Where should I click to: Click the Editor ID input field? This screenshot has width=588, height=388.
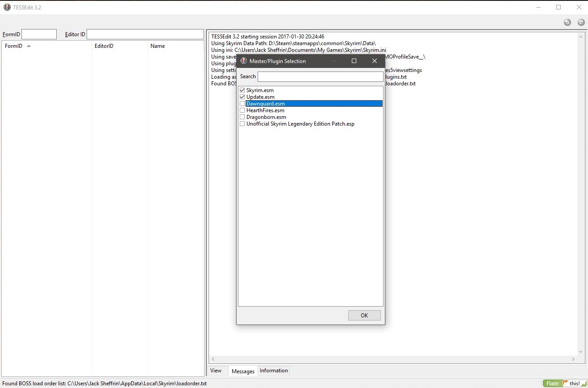point(145,34)
